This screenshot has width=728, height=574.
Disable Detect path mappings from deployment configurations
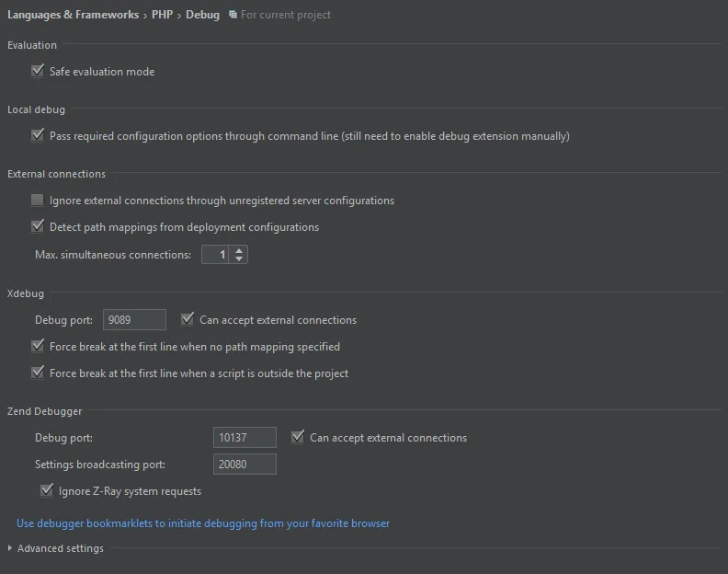(x=38, y=226)
